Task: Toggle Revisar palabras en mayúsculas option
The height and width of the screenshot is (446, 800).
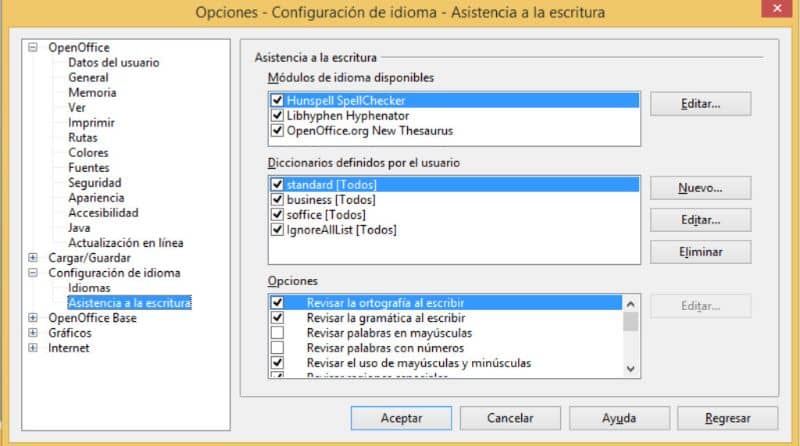Action: tap(277, 332)
